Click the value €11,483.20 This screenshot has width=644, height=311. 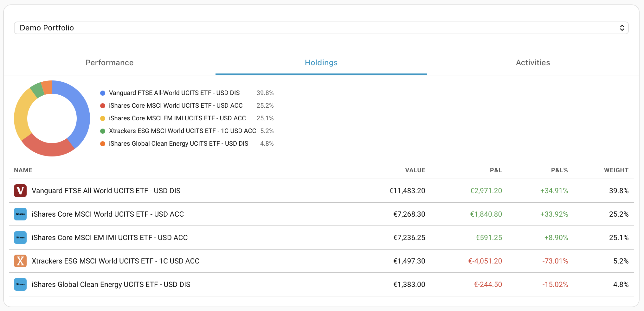click(407, 191)
